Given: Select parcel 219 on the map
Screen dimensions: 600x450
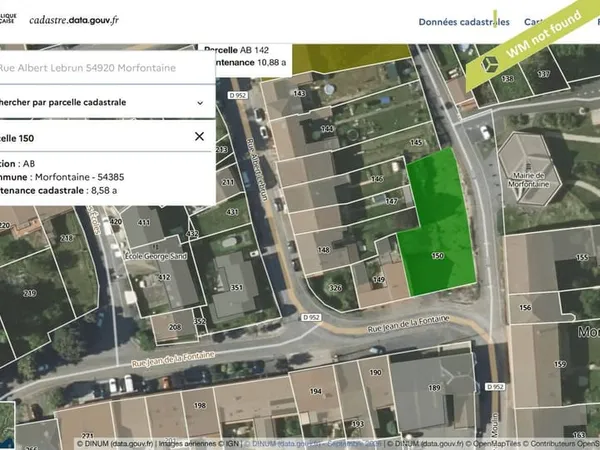Looking at the screenshot, I should [x=30, y=293].
